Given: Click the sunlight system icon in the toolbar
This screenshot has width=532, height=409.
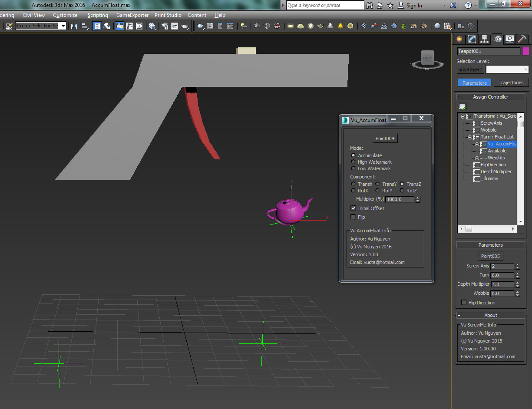Looking at the screenshot, I should [x=341, y=26].
